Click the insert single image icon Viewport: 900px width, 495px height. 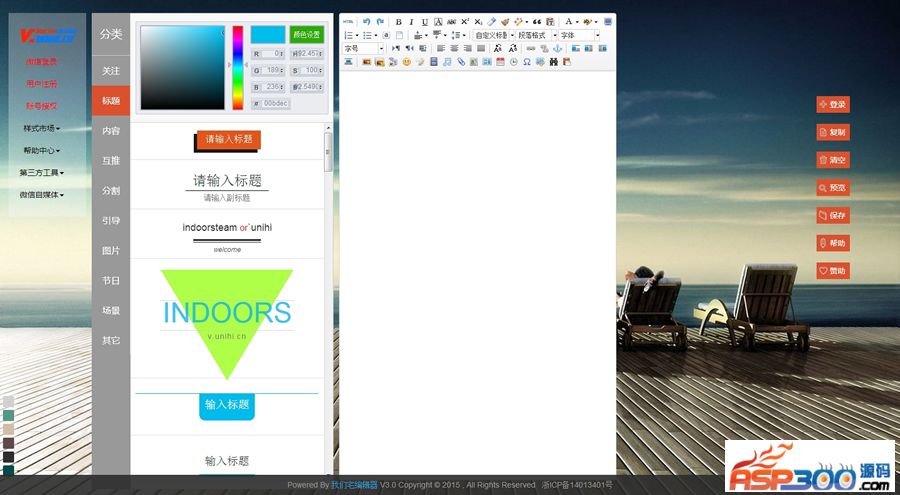point(366,61)
